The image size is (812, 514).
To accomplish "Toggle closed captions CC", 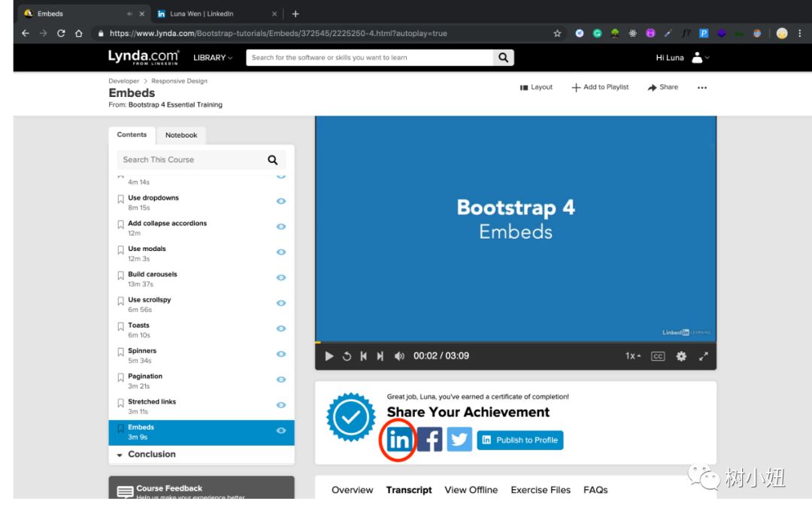I will (658, 356).
